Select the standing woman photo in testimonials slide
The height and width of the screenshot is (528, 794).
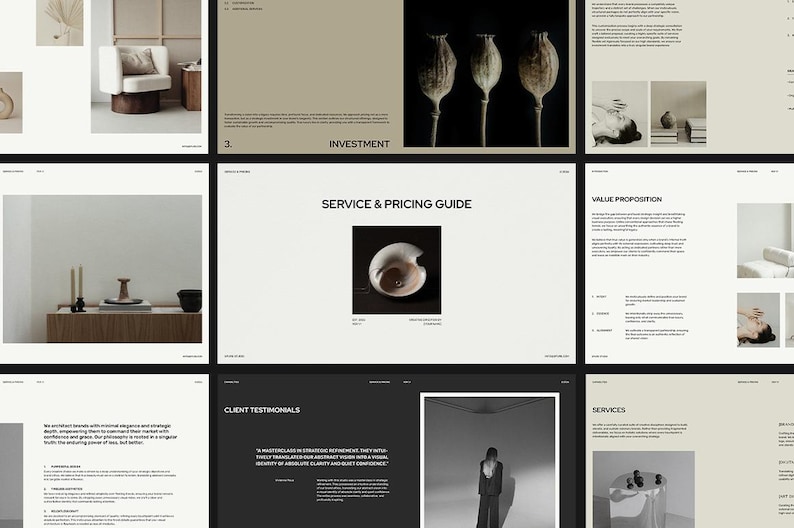click(490, 462)
